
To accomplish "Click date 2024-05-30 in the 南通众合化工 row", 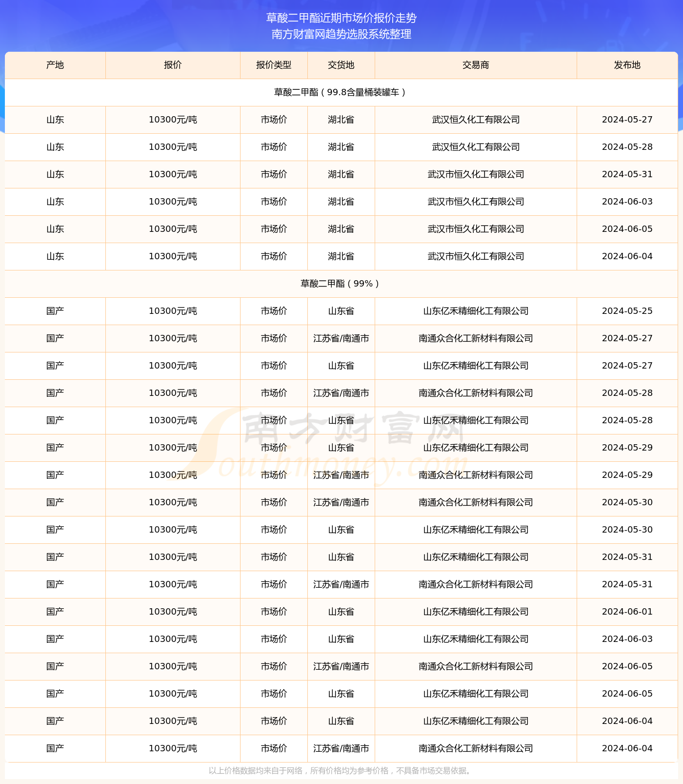I will (x=627, y=502).
